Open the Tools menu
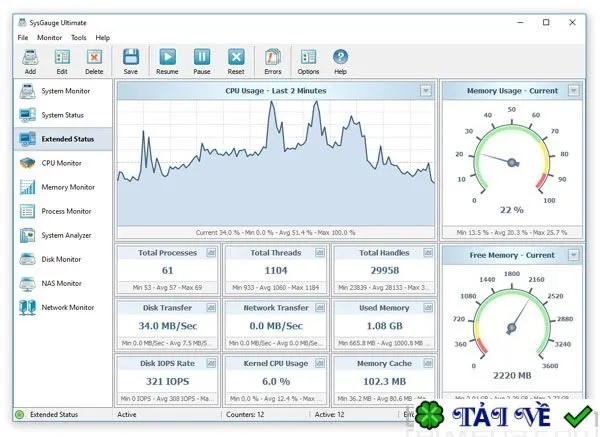Viewport: 600px width, 437px height. [x=78, y=38]
